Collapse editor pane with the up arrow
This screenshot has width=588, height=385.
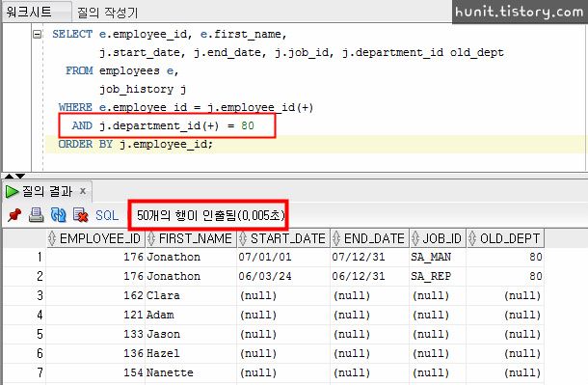pos(9,176)
